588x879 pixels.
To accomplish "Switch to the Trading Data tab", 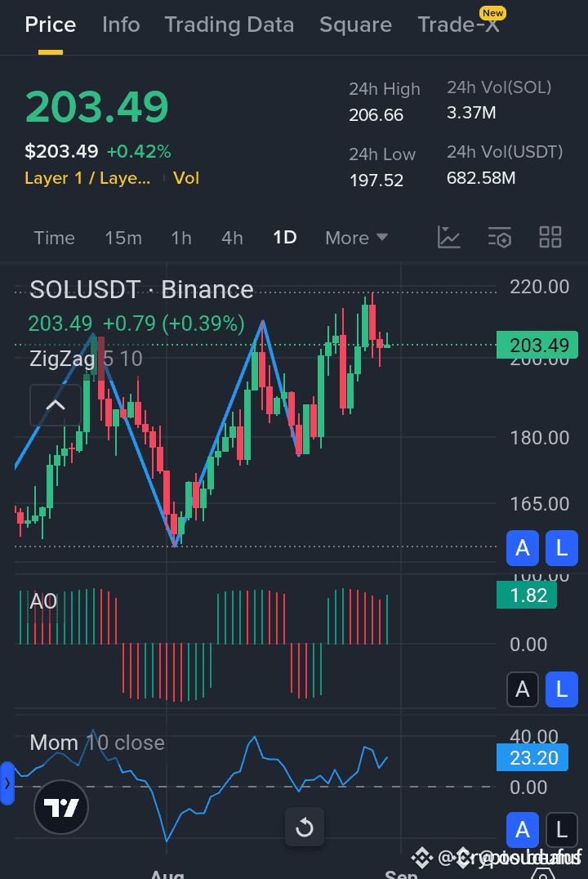I will (229, 25).
